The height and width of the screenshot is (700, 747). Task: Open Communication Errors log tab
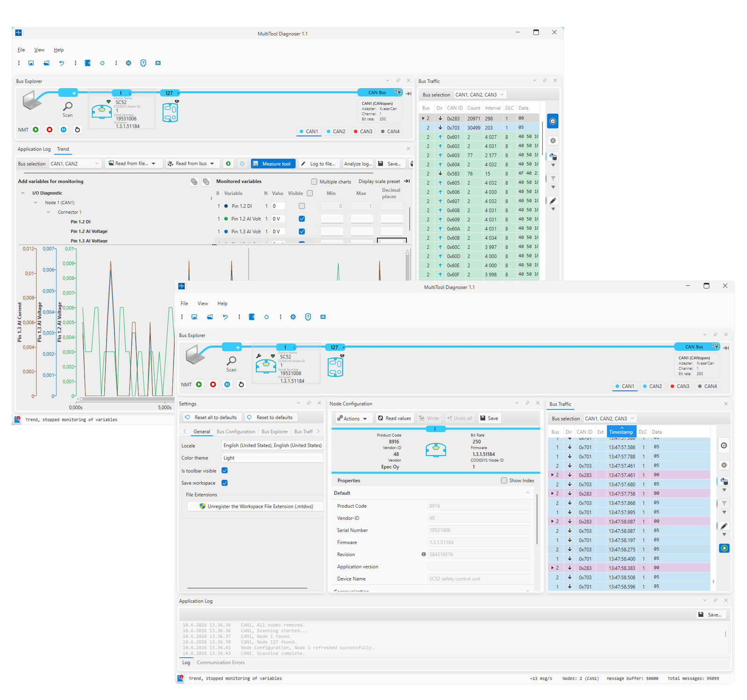coord(220,663)
